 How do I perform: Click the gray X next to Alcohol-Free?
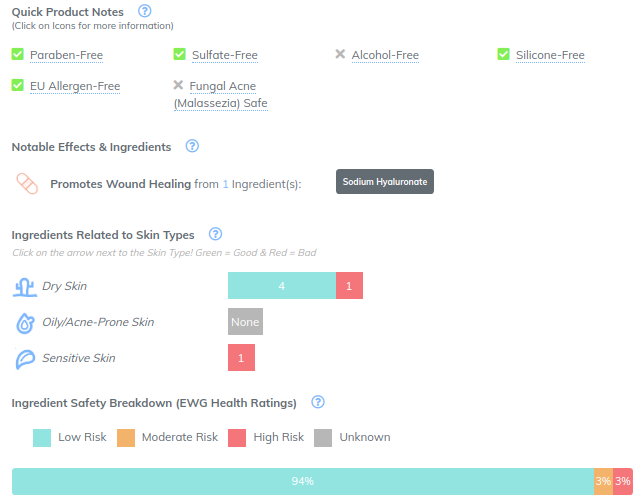340,54
